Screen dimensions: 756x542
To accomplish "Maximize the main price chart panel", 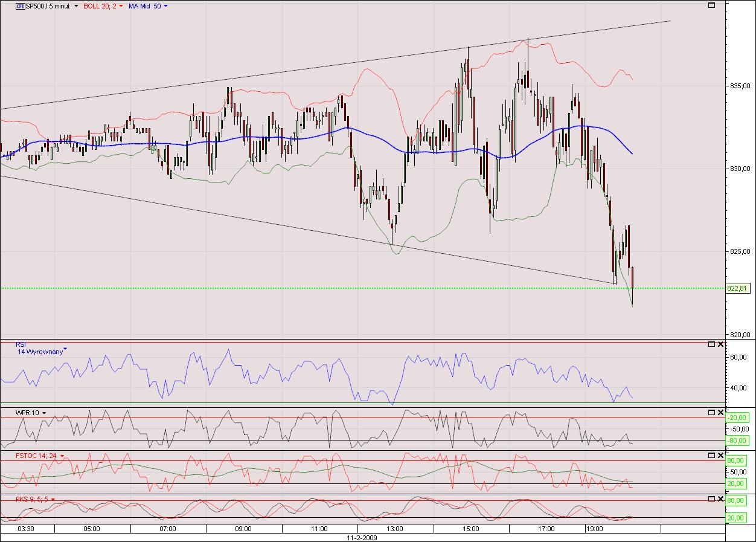I will pyautogui.click(x=711, y=5).
